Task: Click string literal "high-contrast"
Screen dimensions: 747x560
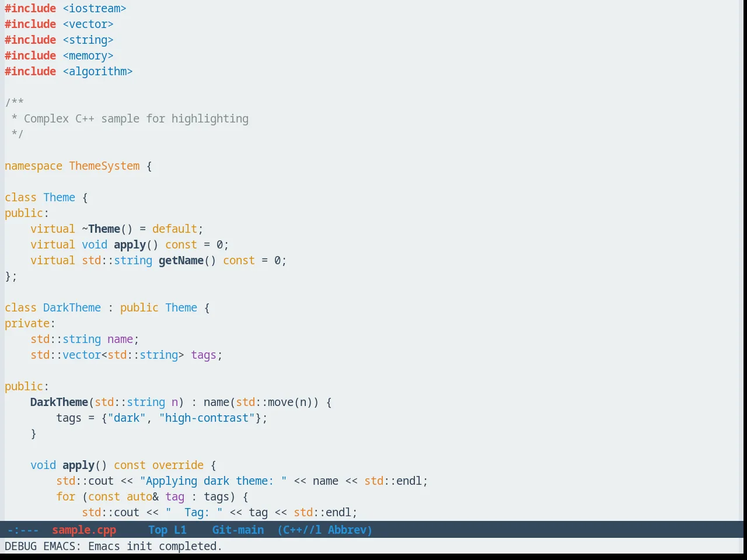Action: (207, 418)
